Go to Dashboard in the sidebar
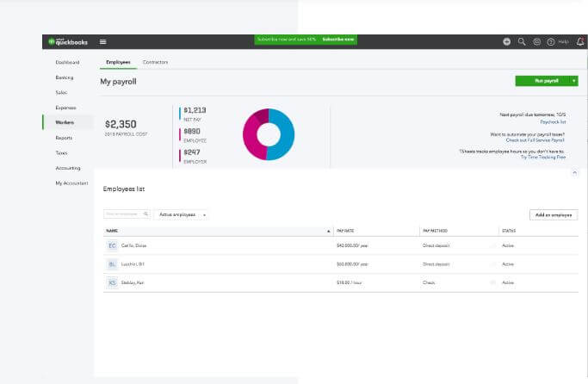This screenshot has width=588, height=384. coord(67,62)
